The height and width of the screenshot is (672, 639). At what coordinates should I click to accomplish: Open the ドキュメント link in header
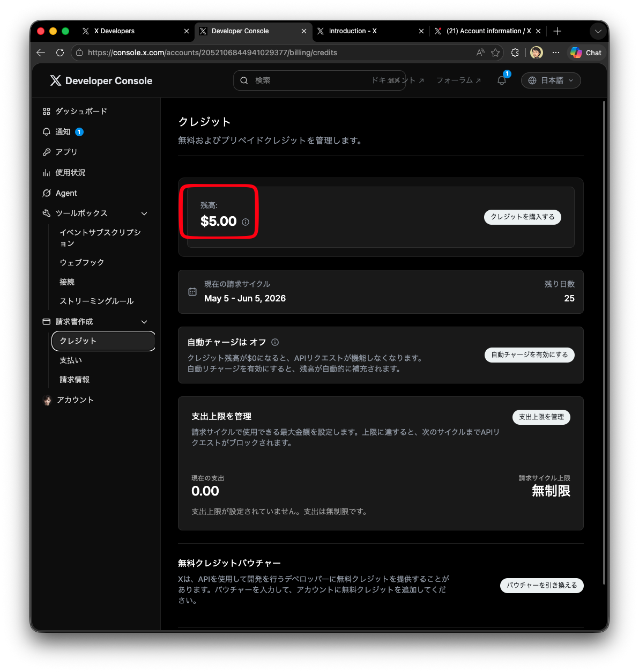tap(398, 80)
